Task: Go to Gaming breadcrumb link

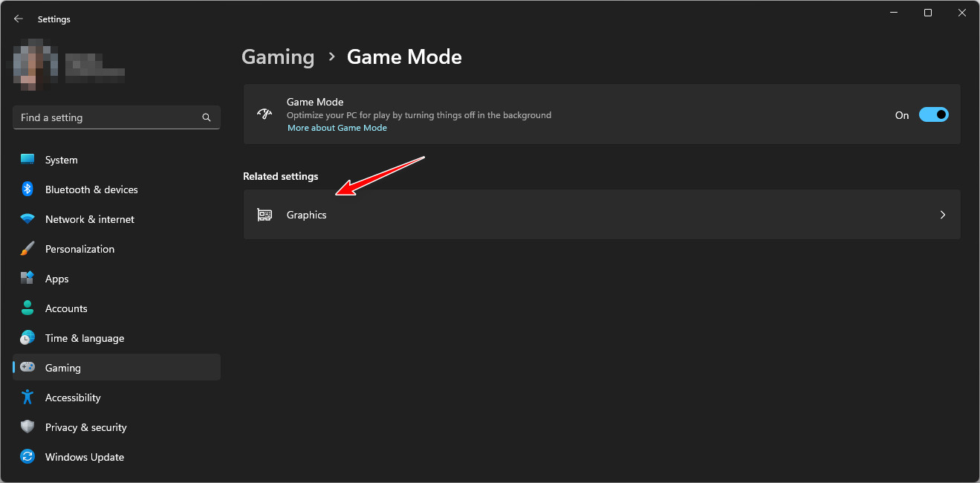Action: pyautogui.click(x=278, y=57)
